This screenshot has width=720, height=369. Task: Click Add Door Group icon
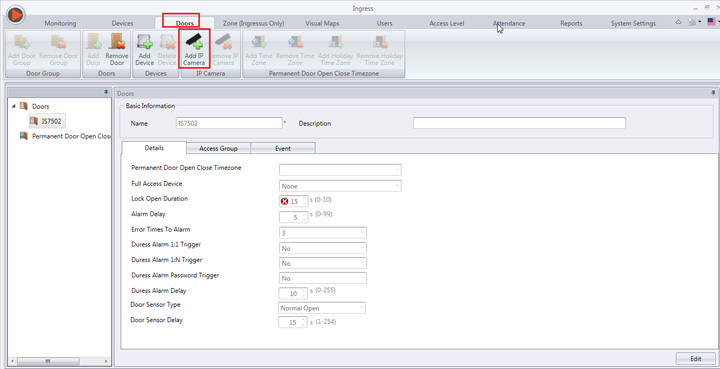21,42
